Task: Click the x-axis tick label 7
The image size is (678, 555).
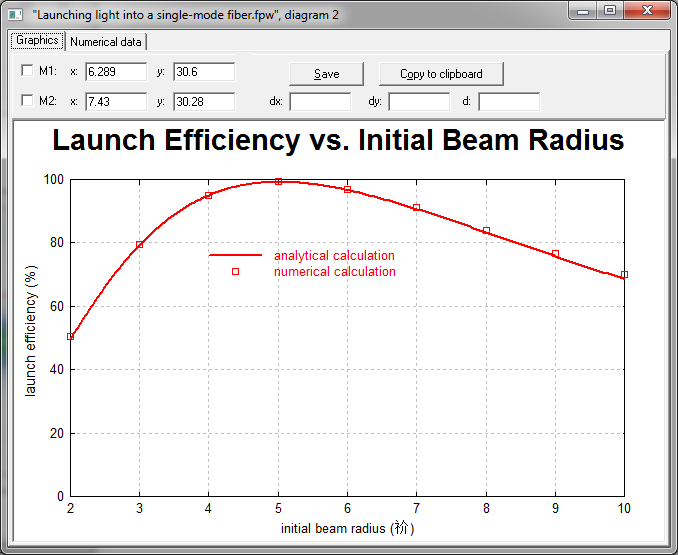Action: tap(416, 508)
